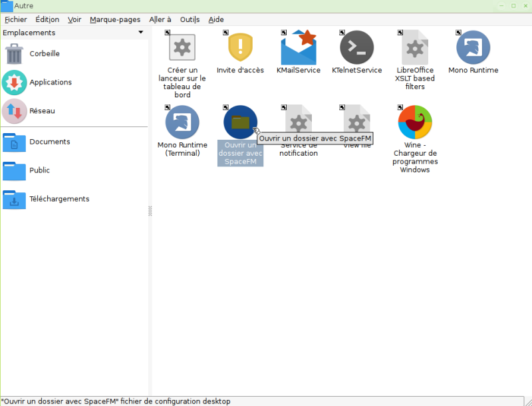
Task: Close the Autre window
Action: point(525,6)
